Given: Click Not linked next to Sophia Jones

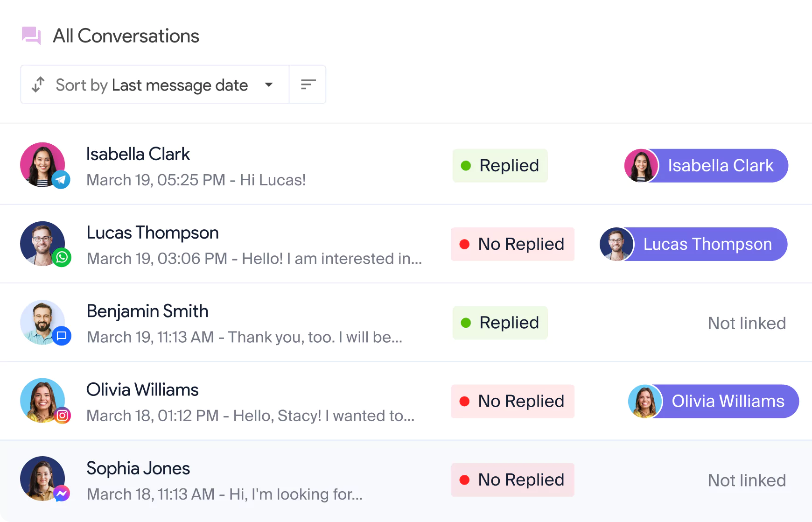Looking at the screenshot, I should click(x=746, y=480).
